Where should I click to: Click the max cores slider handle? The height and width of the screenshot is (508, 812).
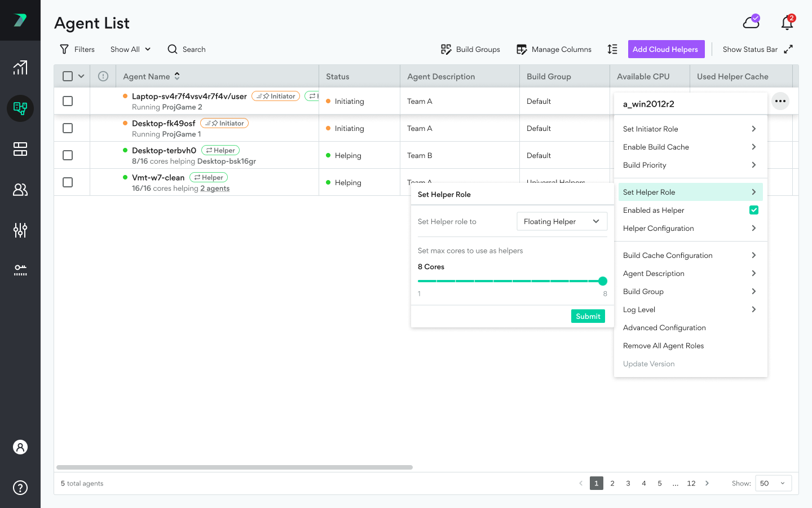603,281
